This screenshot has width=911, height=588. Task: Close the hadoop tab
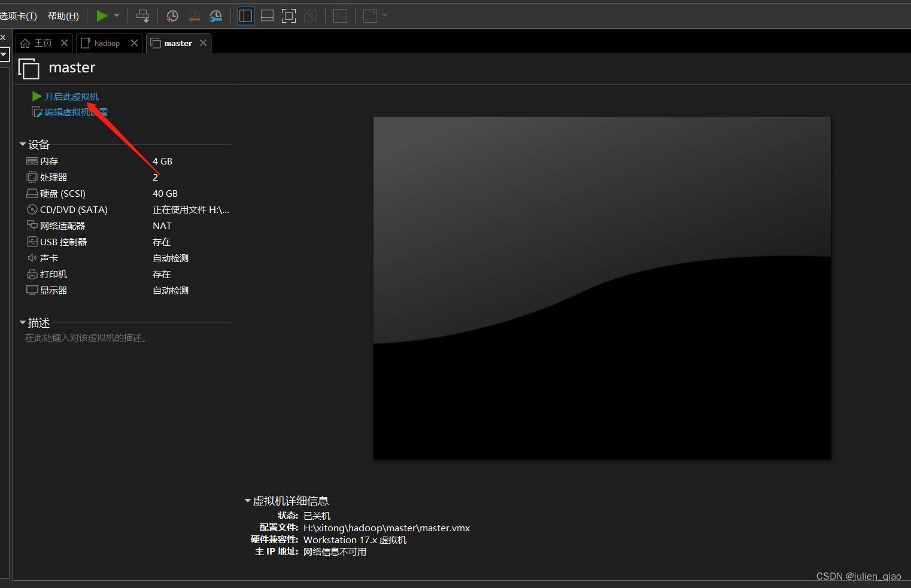134,43
